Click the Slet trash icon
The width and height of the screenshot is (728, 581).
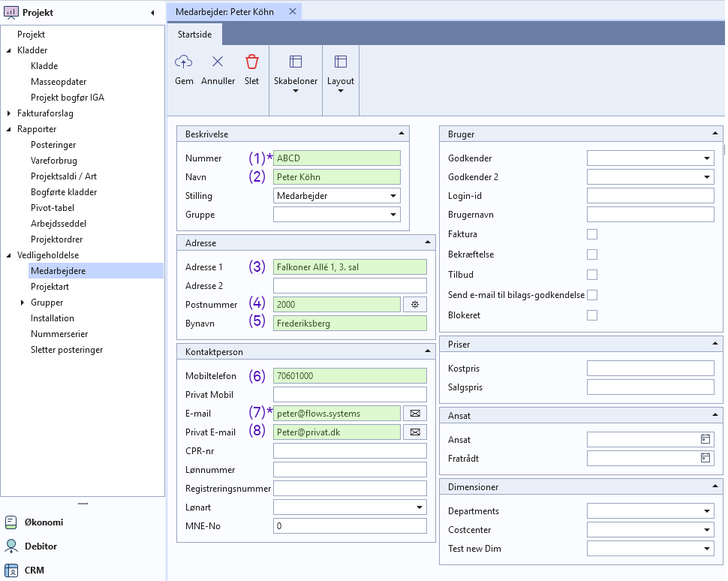(252, 62)
